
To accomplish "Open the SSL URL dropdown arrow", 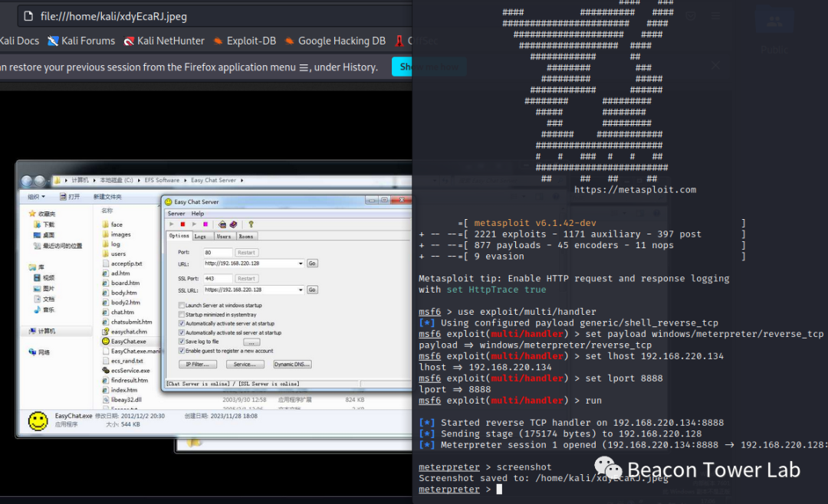I will pyautogui.click(x=301, y=290).
